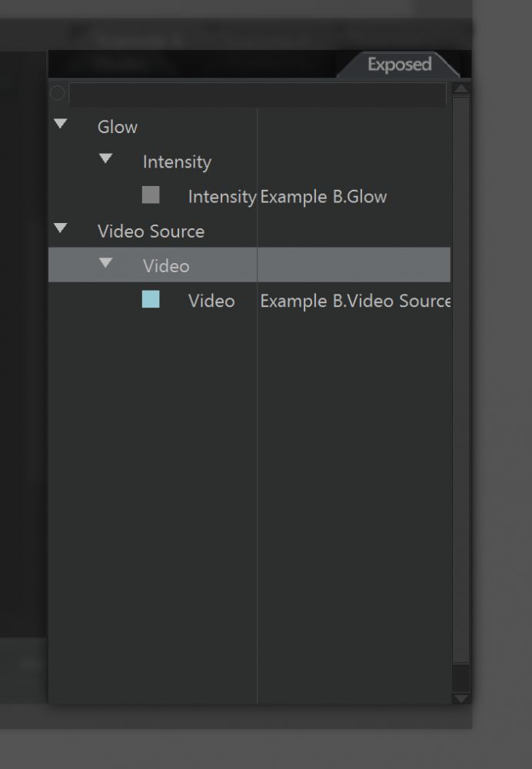Image resolution: width=532 pixels, height=769 pixels.
Task: Switch to the Exposed tab
Action: pyautogui.click(x=399, y=65)
